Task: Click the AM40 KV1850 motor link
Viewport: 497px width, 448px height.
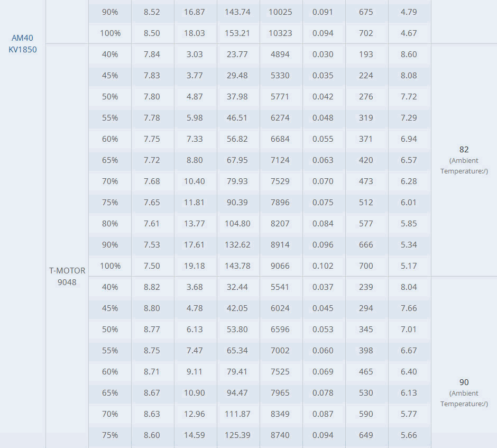Action: coord(23,44)
